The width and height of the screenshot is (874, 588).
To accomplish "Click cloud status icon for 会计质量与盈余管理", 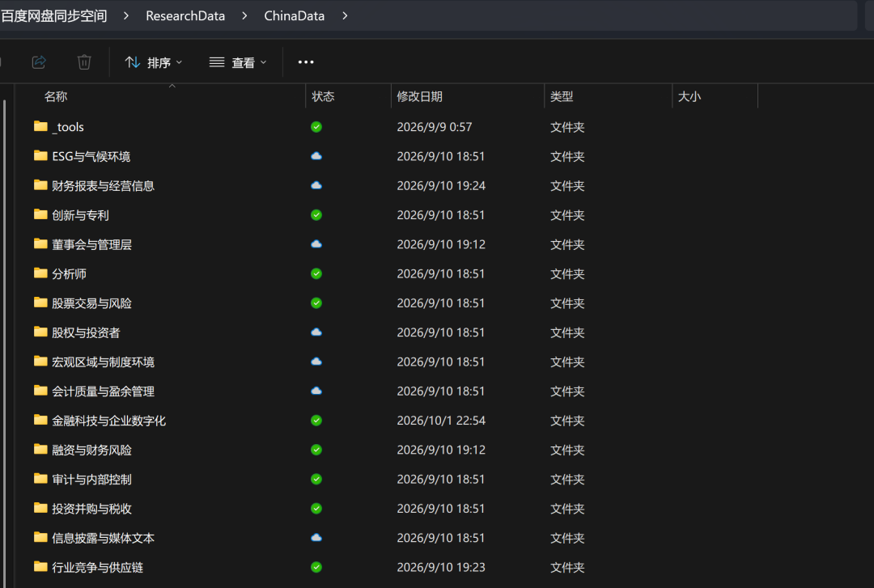I will pyautogui.click(x=316, y=391).
